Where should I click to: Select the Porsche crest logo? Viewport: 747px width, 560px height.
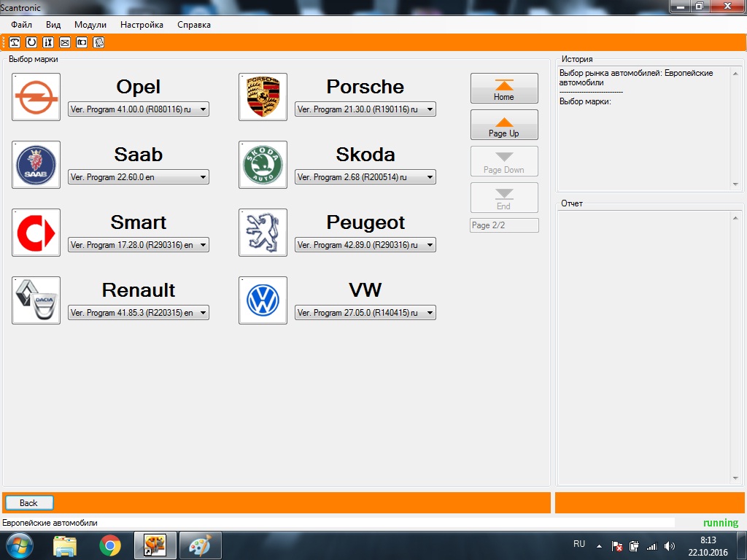[263, 97]
